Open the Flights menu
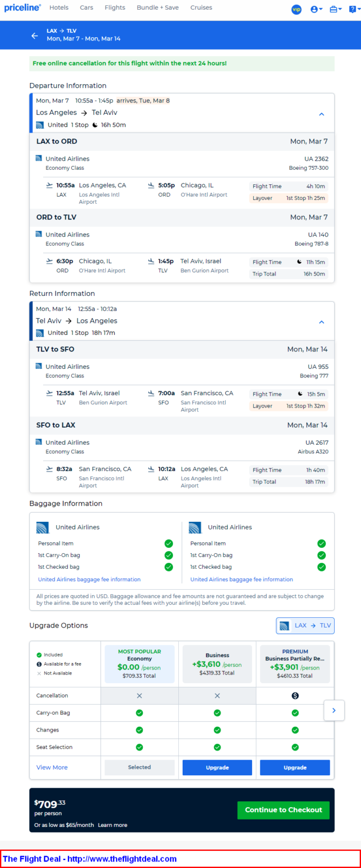The width and height of the screenshot is (361, 868). pos(115,8)
